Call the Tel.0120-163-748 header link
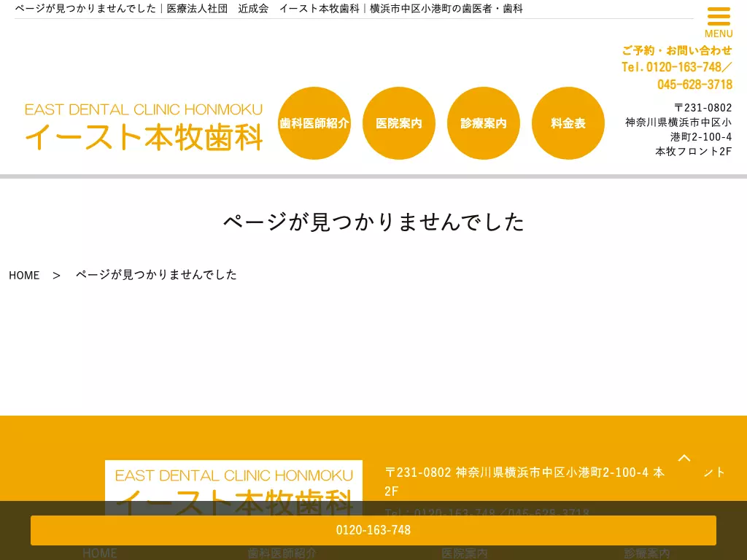The height and width of the screenshot is (560, 747). coord(676,67)
